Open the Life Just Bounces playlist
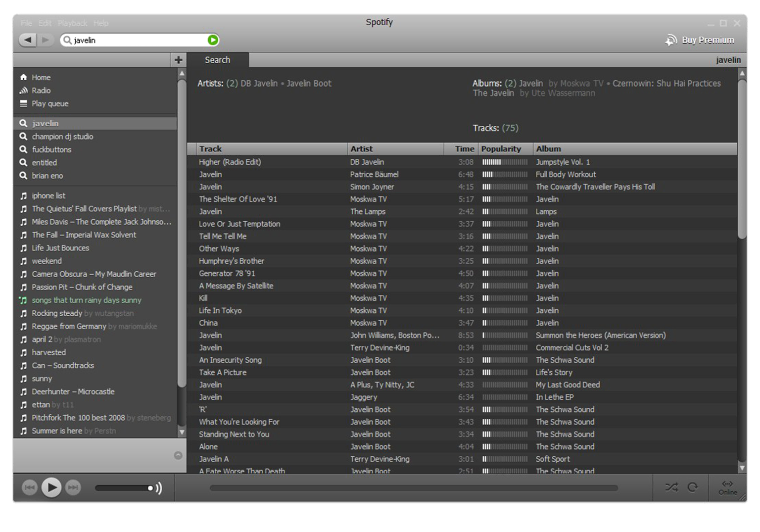The width and height of the screenshot is (760, 532). [x=60, y=247]
